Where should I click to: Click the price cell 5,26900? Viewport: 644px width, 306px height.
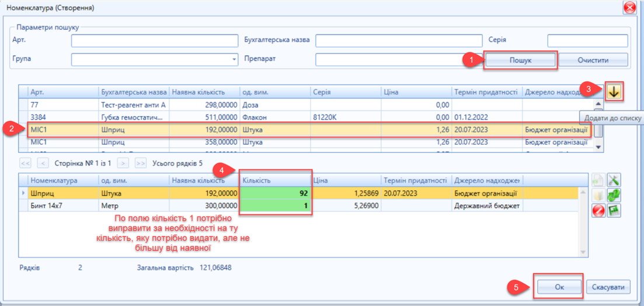[346, 206]
